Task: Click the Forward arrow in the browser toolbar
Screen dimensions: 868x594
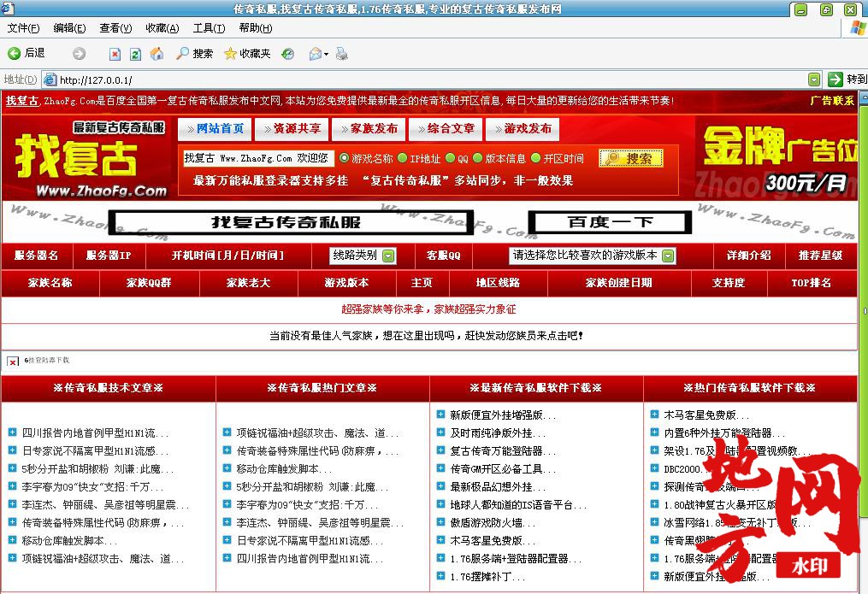Action: tap(80, 54)
